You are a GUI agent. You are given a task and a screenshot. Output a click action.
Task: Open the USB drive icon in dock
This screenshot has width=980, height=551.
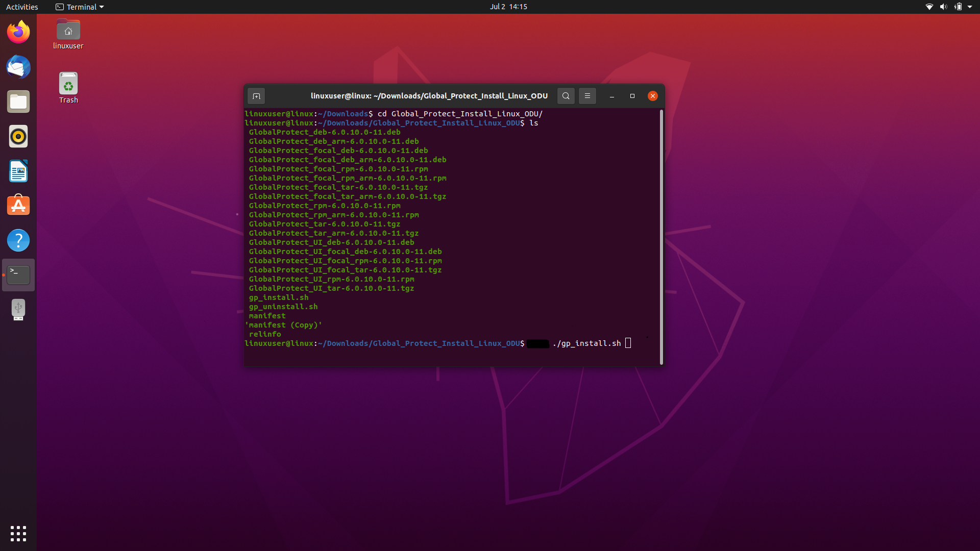coord(18,310)
